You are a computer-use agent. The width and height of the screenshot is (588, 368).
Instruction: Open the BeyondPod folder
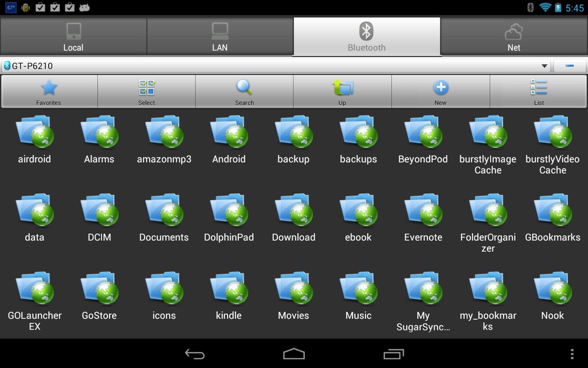(x=423, y=139)
